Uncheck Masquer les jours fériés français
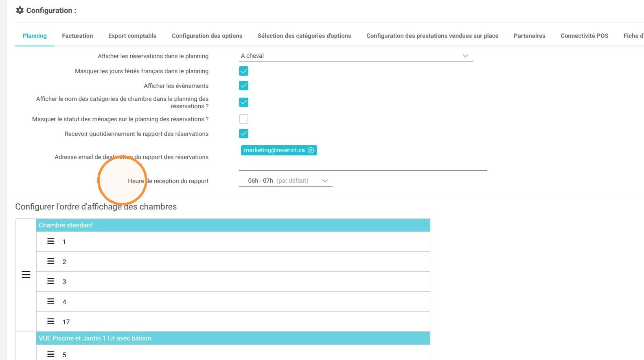Screen dimensions: 644x360 tap(243, 71)
